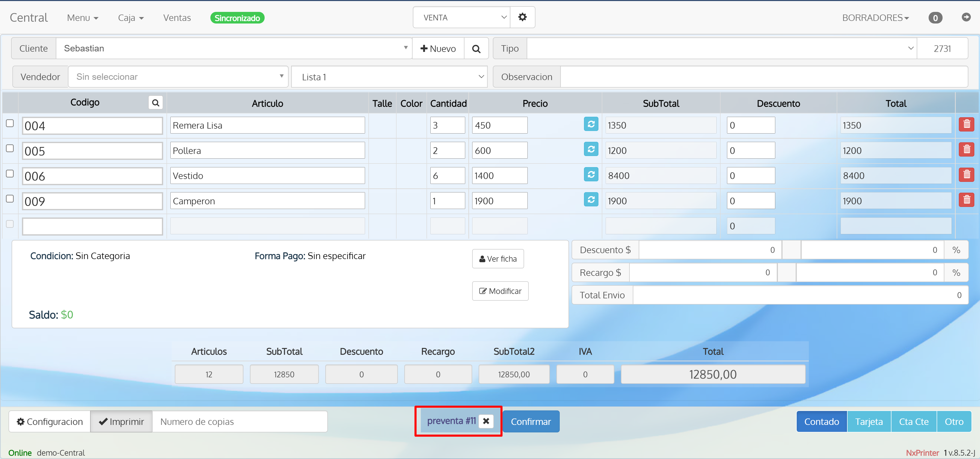
Task: Delete the Vestido row with trash icon
Action: 966,175
